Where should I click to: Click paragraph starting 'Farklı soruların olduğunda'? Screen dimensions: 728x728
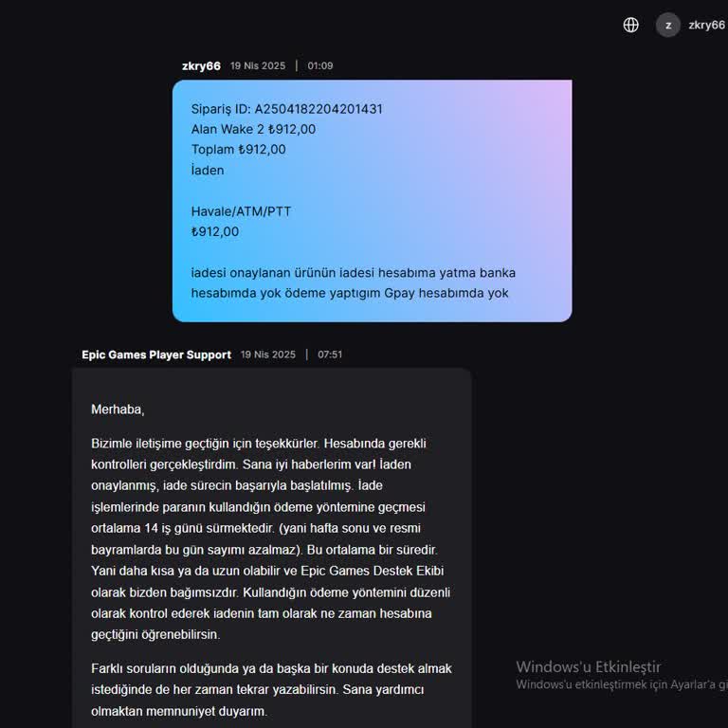click(x=272, y=690)
